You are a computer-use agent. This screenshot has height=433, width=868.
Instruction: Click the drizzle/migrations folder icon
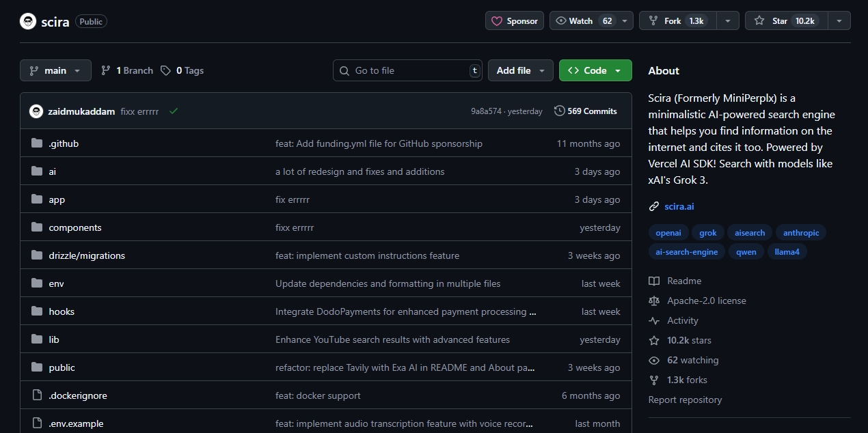(37, 255)
